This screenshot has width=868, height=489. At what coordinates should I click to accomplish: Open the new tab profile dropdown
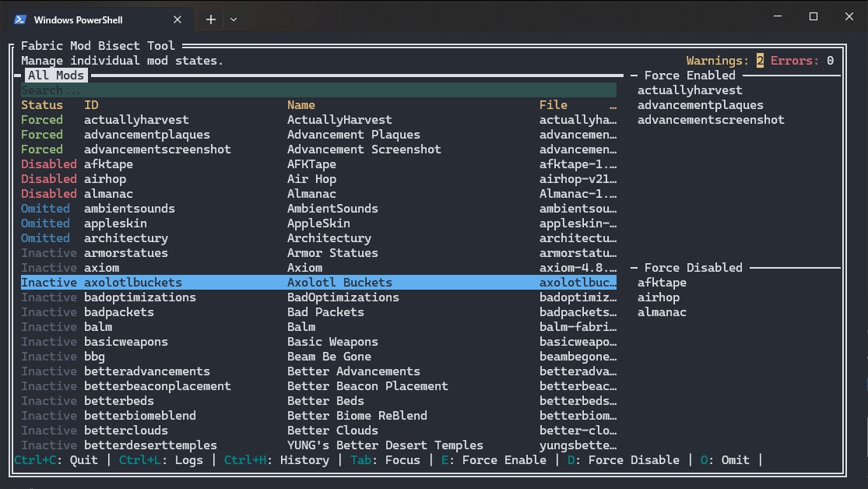coord(234,19)
